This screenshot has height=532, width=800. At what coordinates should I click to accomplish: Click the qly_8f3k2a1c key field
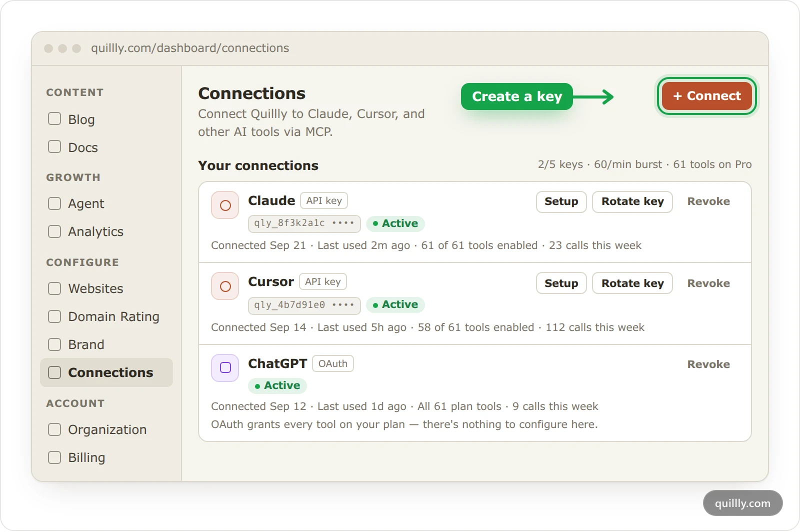coord(304,223)
